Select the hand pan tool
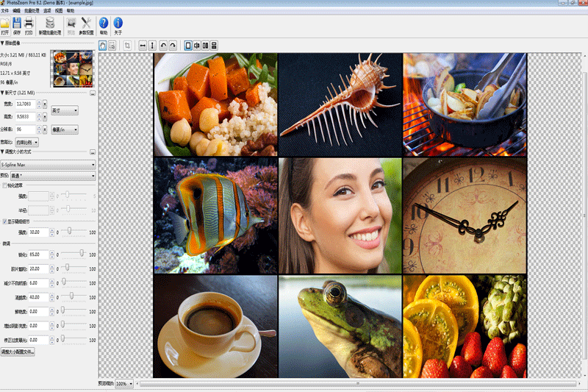The image size is (588, 392). coord(103,46)
